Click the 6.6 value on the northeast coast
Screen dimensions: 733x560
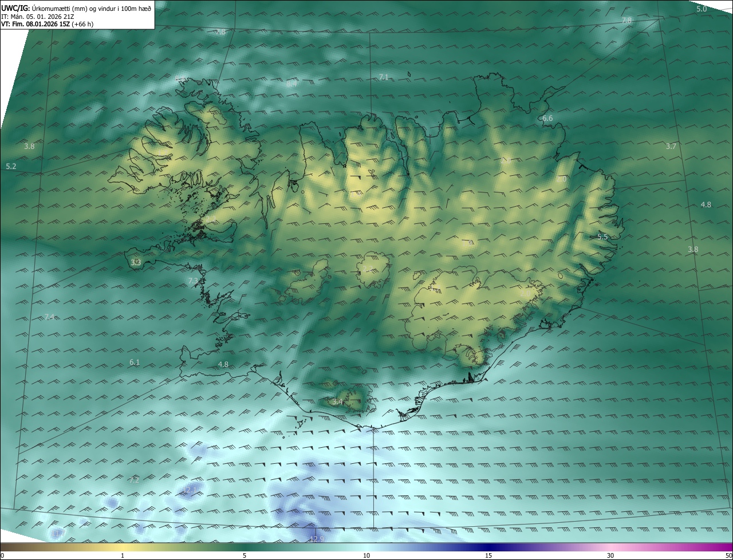(x=547, y=119)
